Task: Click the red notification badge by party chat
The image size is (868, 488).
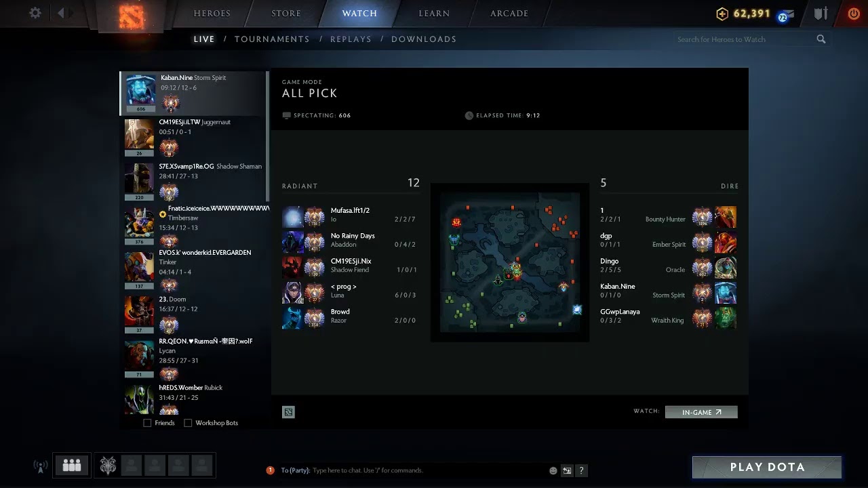Action: [271, 470]
